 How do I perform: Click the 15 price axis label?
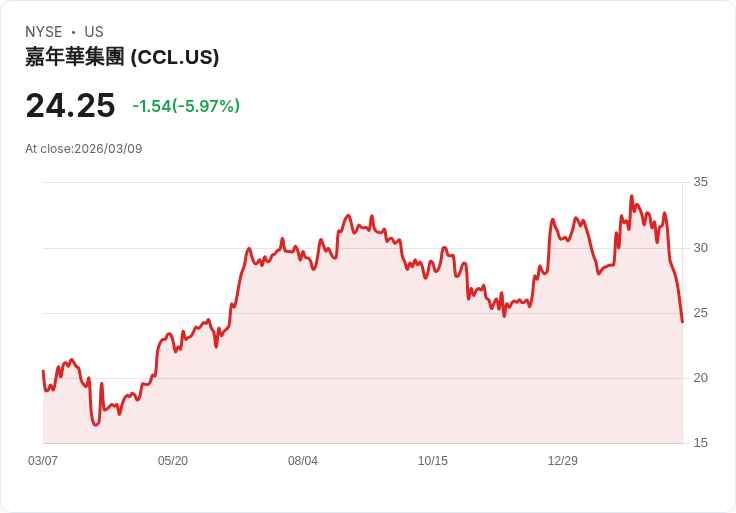tap(700, 442)
